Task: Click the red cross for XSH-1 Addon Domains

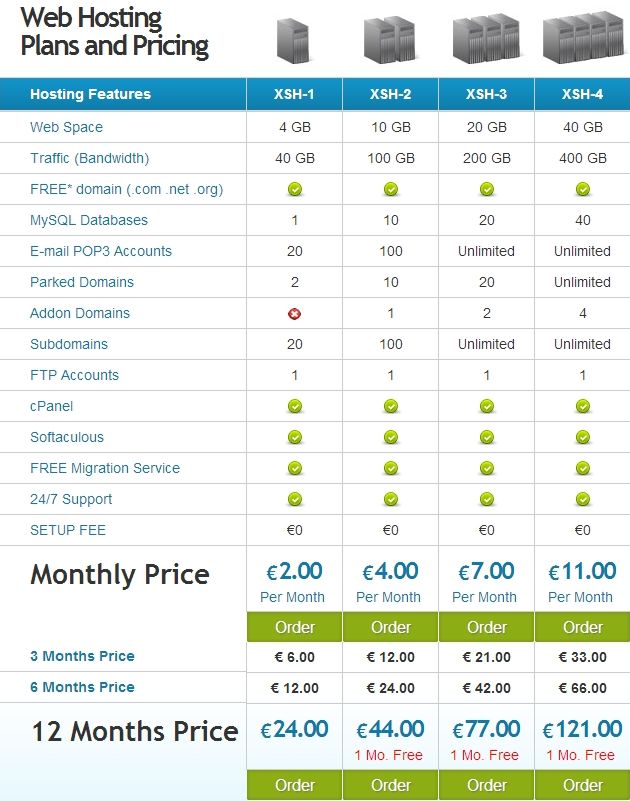Action: tap(294, 314)
